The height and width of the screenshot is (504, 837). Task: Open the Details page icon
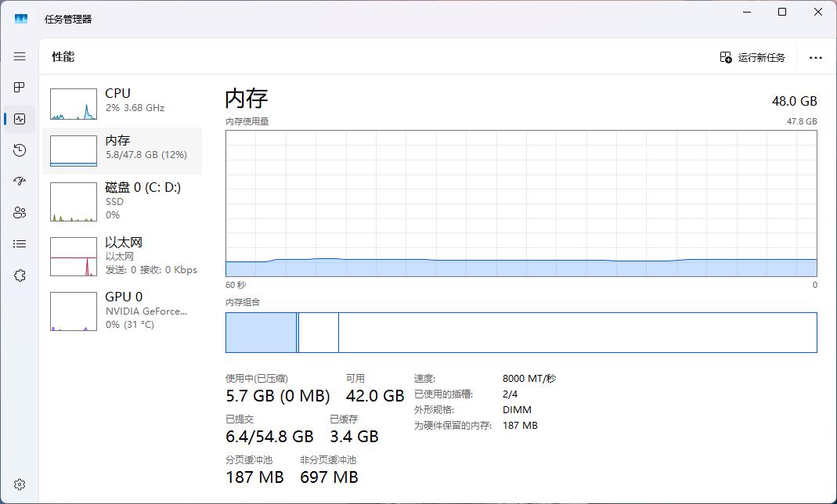tap(20, 244)
